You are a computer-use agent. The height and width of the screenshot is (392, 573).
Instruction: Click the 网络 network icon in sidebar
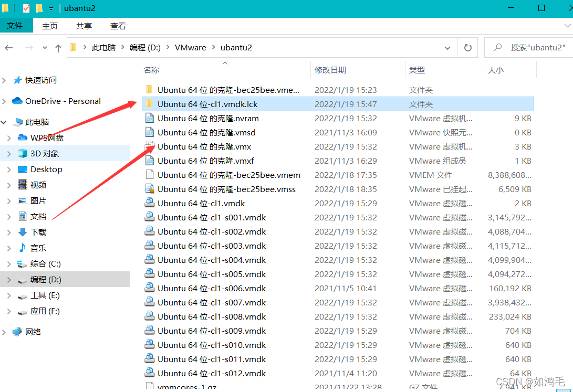(17, 332)
